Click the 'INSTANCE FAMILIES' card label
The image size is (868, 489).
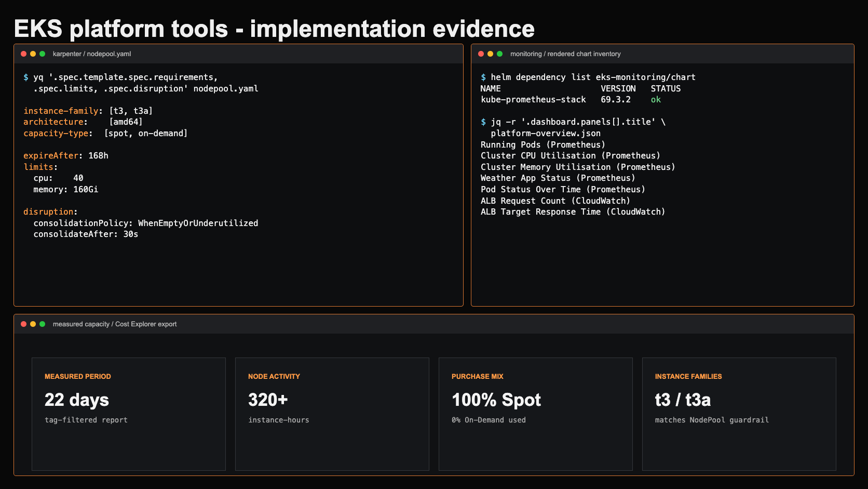(x=688, y=376)
